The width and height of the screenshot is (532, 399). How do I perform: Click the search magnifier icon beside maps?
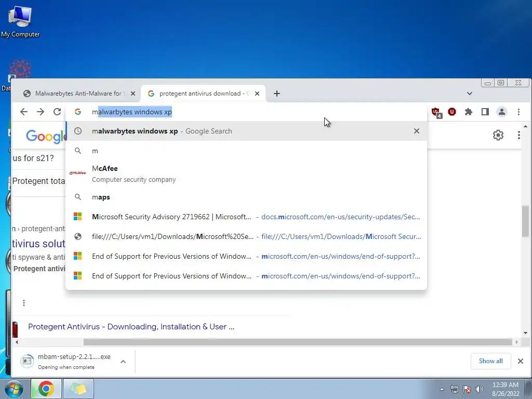click(78, 197)
